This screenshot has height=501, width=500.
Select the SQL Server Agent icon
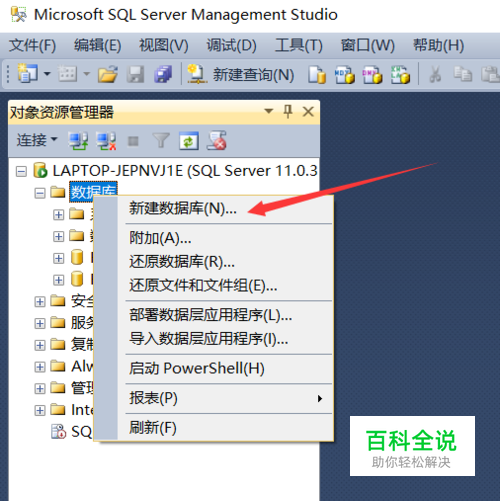pyautogui.click(x=58, y=431)
